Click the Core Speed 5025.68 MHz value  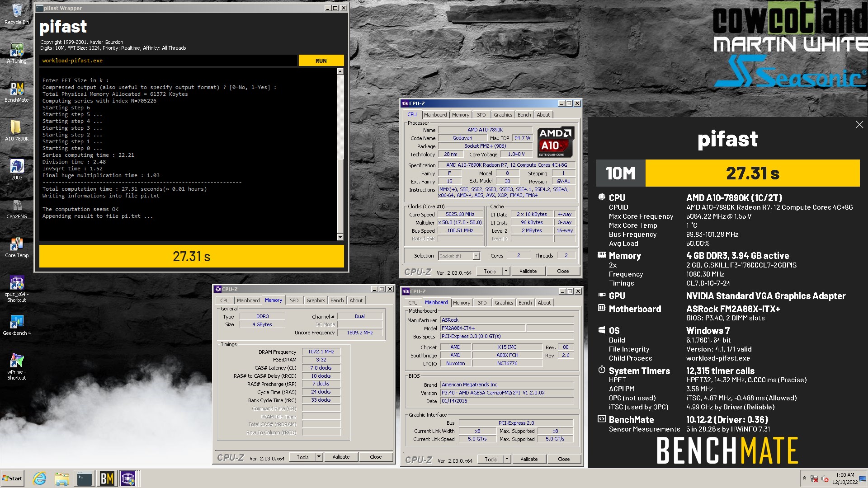pyautogui.click(x=460, y=215)
